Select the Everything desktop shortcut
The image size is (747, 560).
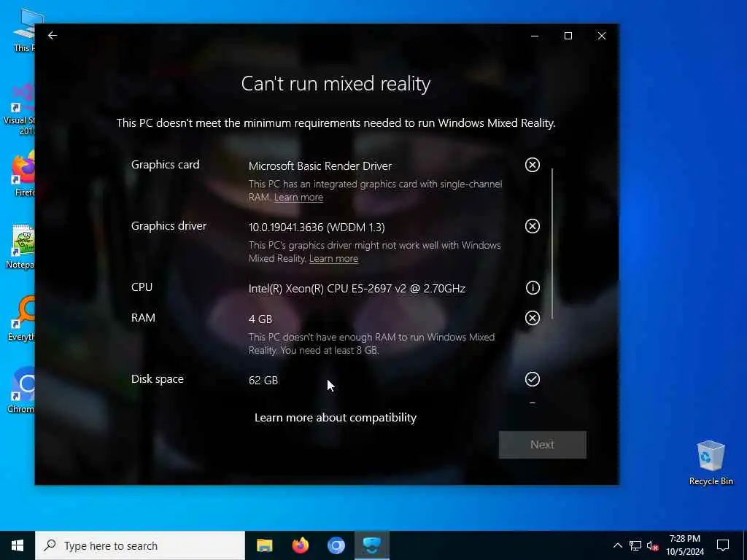(x=21, y=319)
